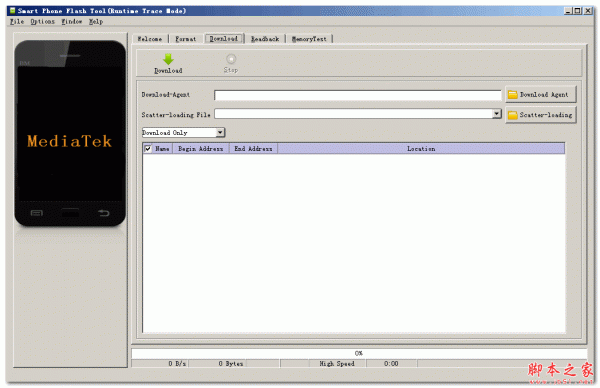600x388 pixels.
Task: Click the Begin Address column header
Action: 201,148
